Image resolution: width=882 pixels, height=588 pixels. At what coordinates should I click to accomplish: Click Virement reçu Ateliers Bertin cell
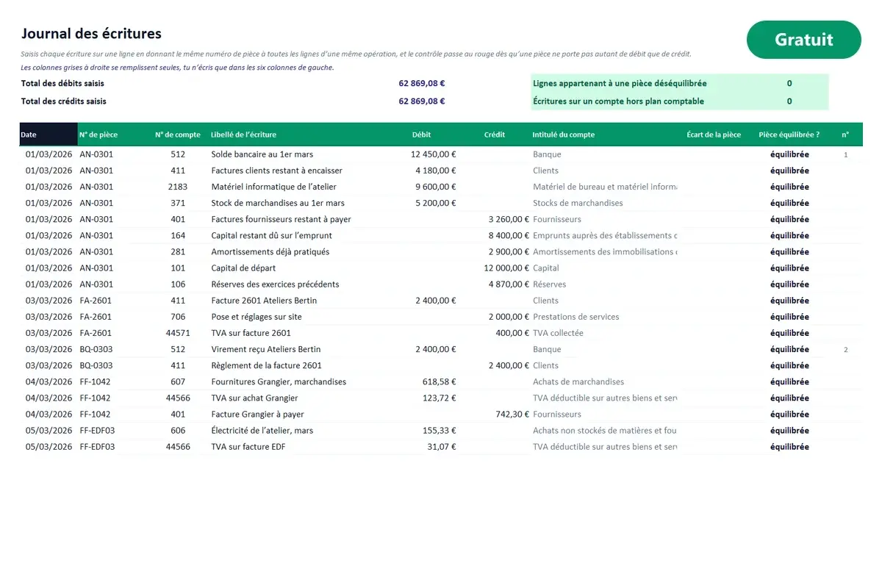pyautogui.click(x=266, y=348)
